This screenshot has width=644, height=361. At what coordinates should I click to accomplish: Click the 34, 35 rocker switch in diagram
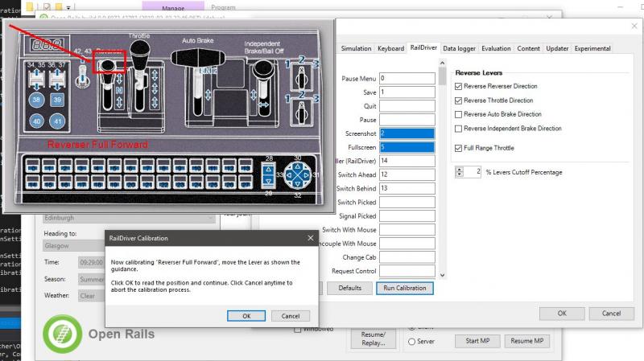pyautogui.click(x=36, y=80)
